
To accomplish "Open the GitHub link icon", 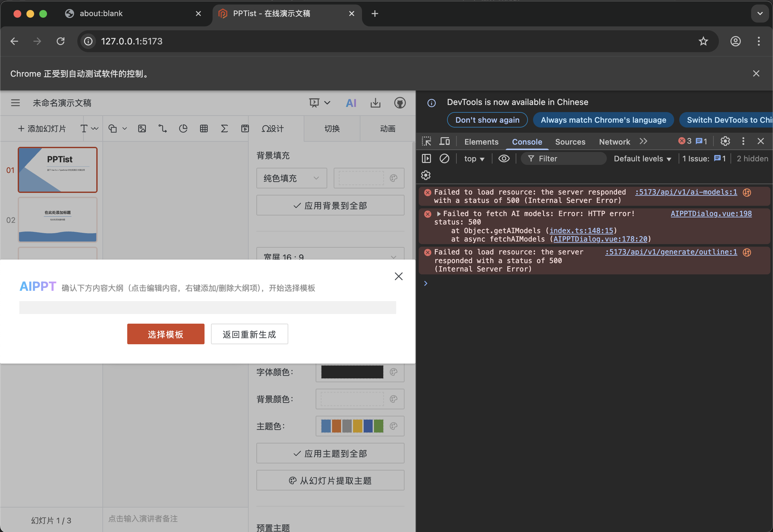I will click(400, 103).
